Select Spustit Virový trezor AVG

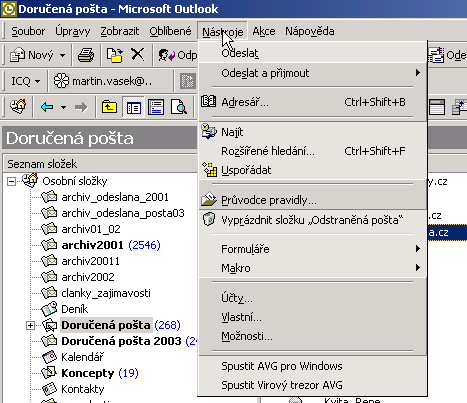point(313,385)
